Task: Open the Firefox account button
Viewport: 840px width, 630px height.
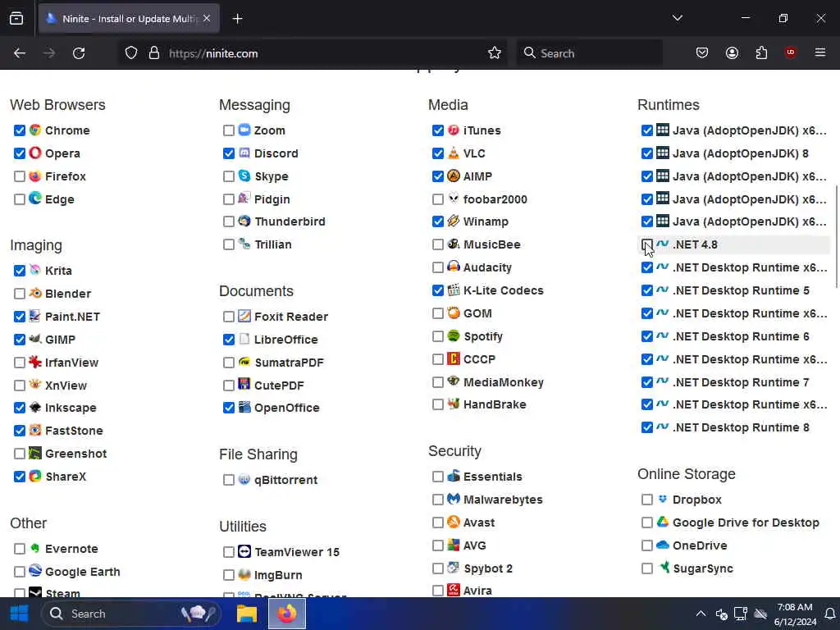Action: (x=732, y=52)
